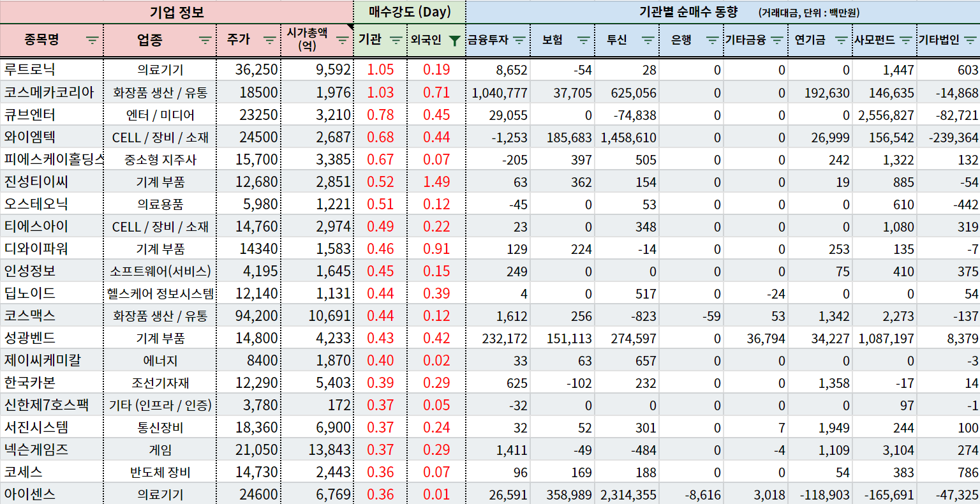Viewport: 980px width, 504px height.
Task: Open the 주가 column filter dropdown
Action: pyautogui.click(x=269, y=40)
